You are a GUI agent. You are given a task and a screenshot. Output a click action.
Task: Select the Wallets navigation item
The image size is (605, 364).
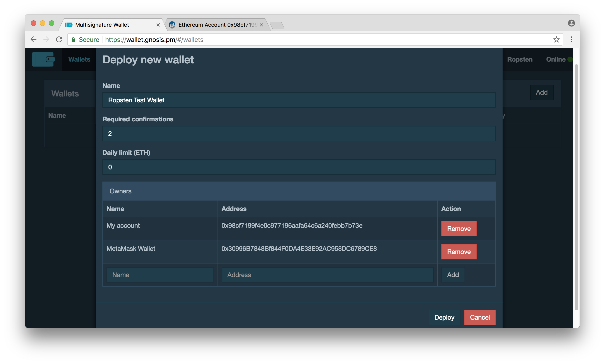click(x=79, y=59)
